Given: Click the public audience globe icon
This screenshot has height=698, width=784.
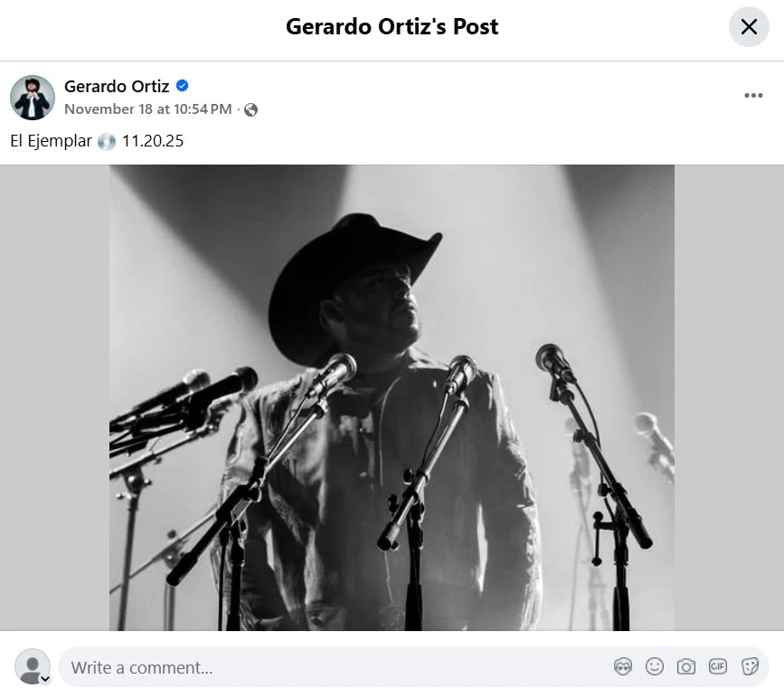Looking at the screenshot, I should point(250,109).
